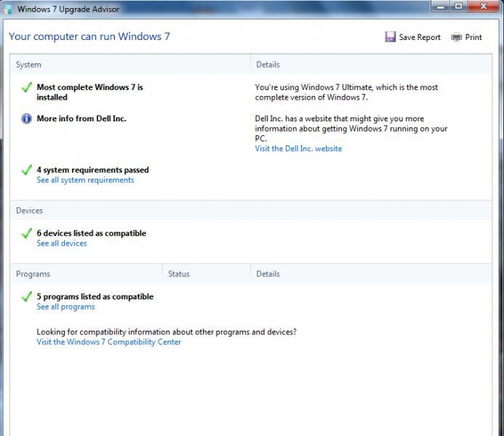Click the Save Report floppy disk icon
Screen dimensions: 504x436
click(x=391, y=37)
